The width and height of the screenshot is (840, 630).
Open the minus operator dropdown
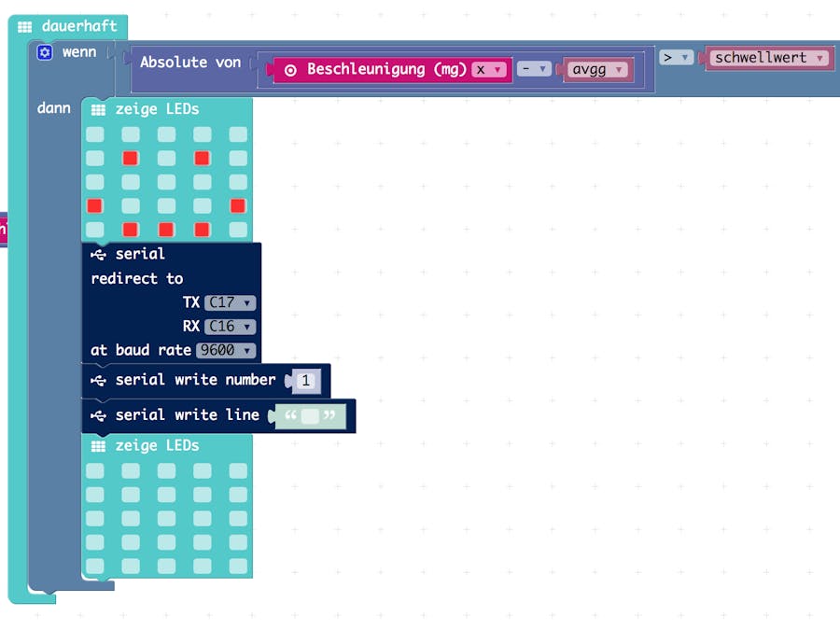pyautogui.click(x=534, y=68)
